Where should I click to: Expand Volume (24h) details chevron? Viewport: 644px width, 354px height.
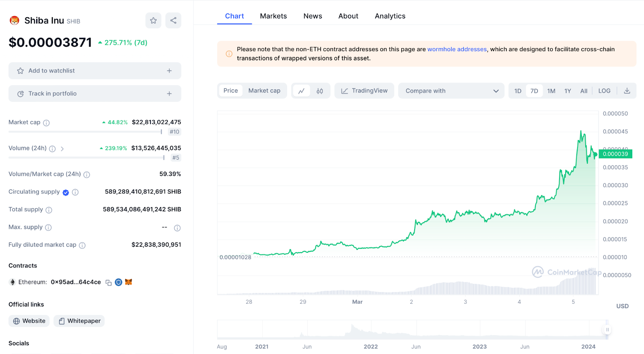tap(62, 148)
